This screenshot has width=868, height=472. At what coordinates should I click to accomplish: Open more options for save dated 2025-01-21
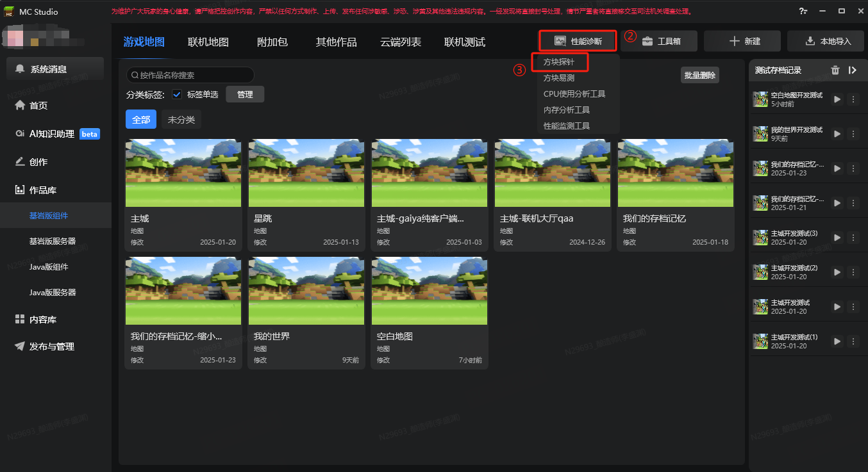point(853,203)
